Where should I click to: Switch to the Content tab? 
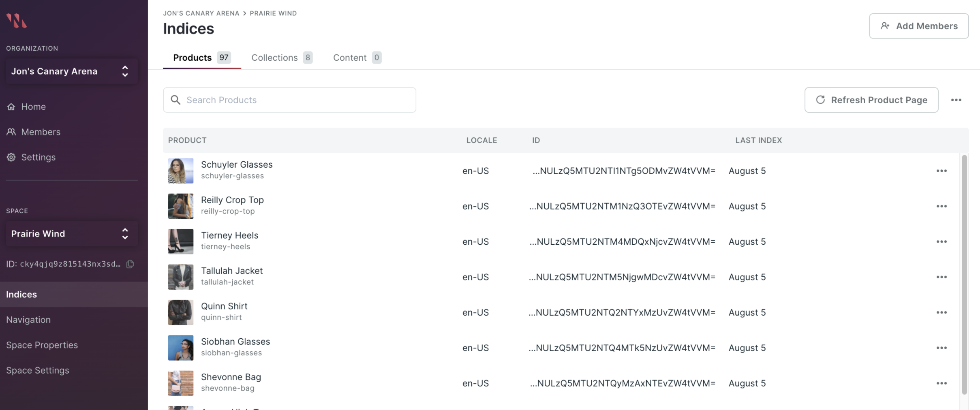[x=357, y=58]
